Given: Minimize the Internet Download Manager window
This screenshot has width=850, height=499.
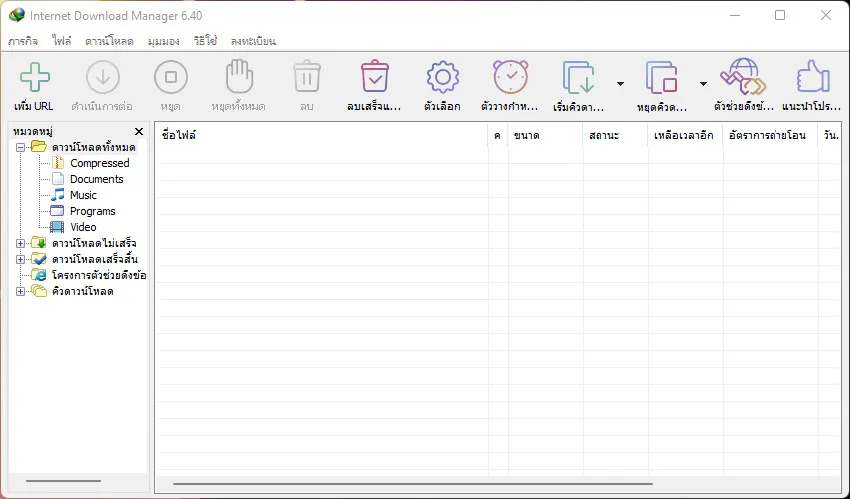Looking at the screenshot, I should [x=735, y=15].
